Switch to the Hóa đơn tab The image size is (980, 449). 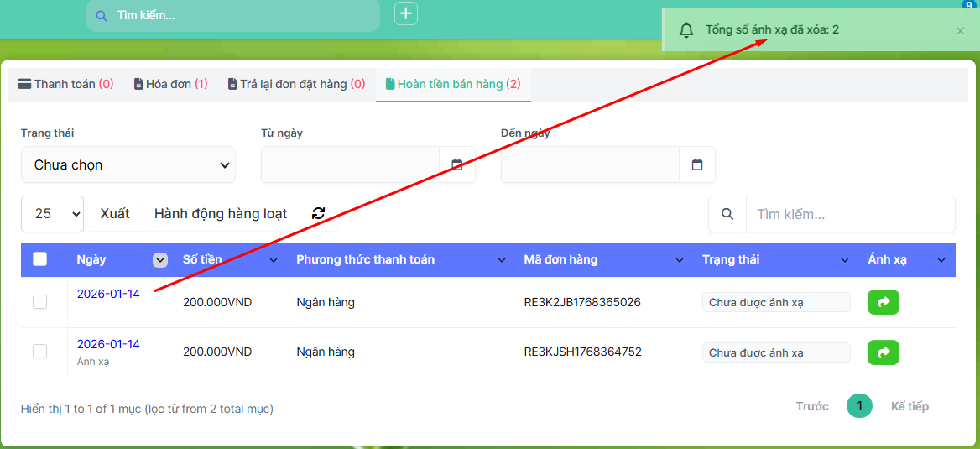[171, 84]
